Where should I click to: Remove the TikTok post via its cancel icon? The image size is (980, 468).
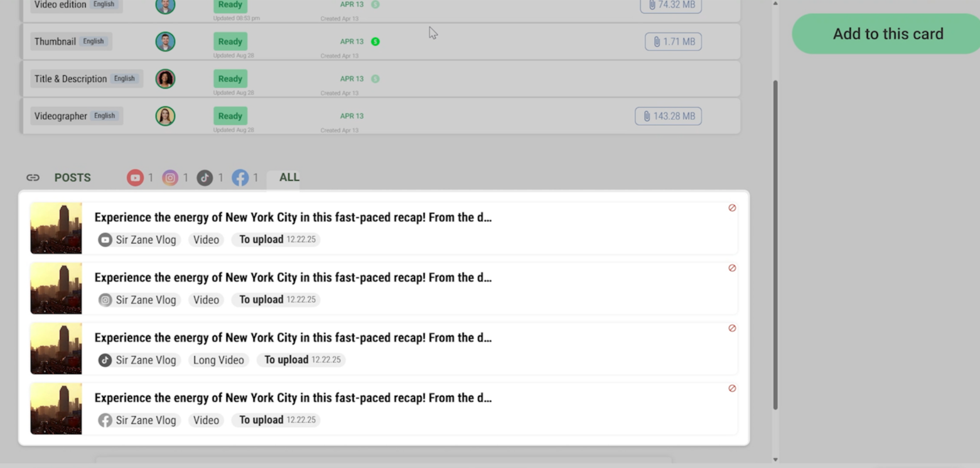[x=732, y=329]
